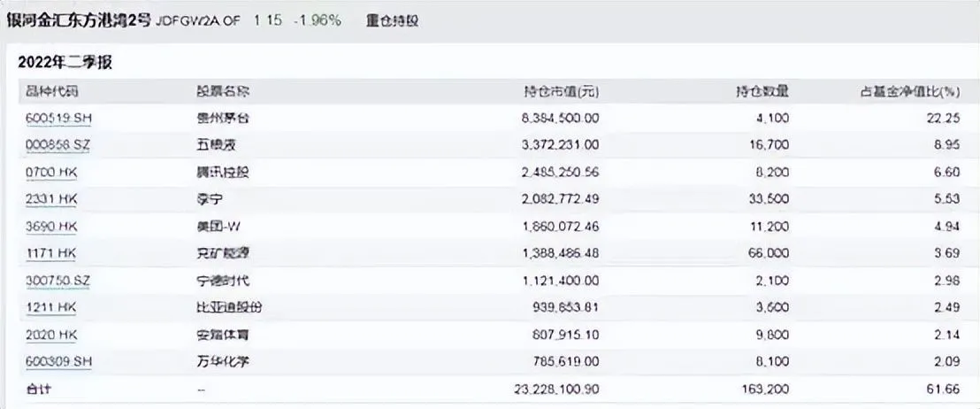Select stock name 比亚迪股份

coord(229,308)
